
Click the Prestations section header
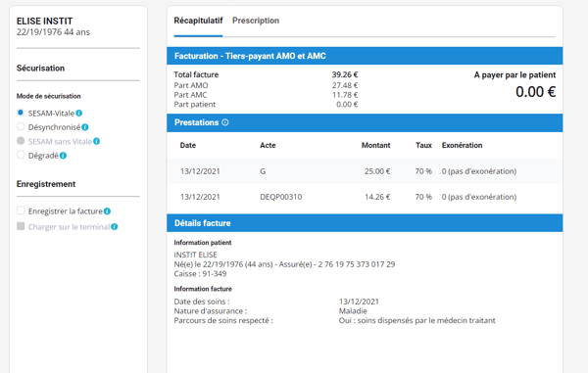pyautogui.click(x=365, y=122)
